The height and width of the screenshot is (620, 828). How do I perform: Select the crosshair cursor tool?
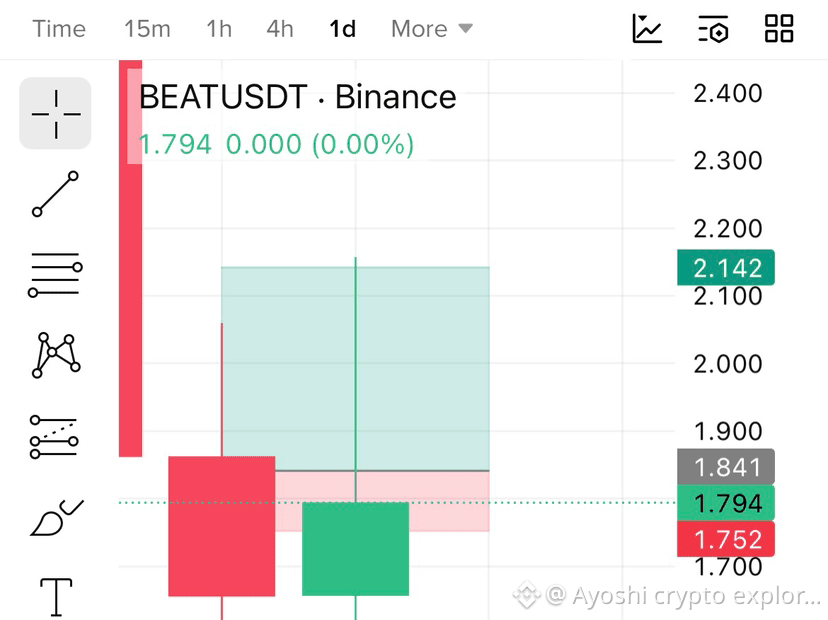coord(55,114)
